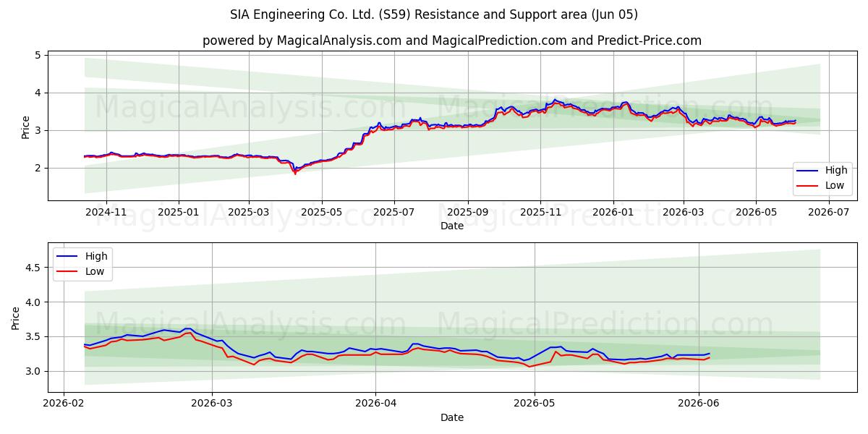Click the 2026-03 label on top chart axis
Image resolution: width=868 pixels, height=434 pixels.
click(684, 213)
